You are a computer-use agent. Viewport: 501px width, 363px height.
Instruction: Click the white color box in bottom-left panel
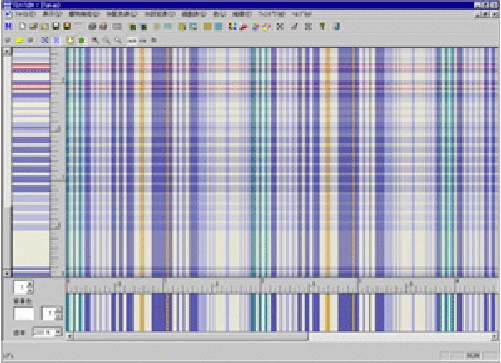[x=23, y=313]
